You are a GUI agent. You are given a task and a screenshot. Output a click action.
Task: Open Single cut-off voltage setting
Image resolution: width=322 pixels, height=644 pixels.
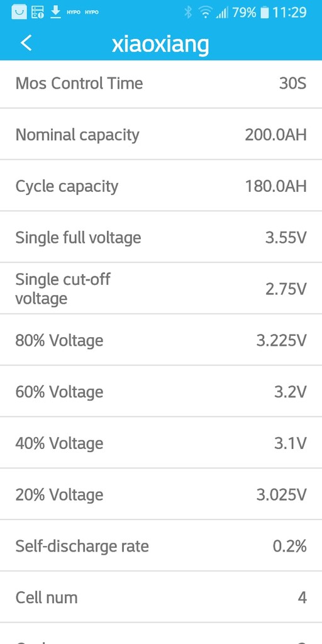(x=161, y=289)
